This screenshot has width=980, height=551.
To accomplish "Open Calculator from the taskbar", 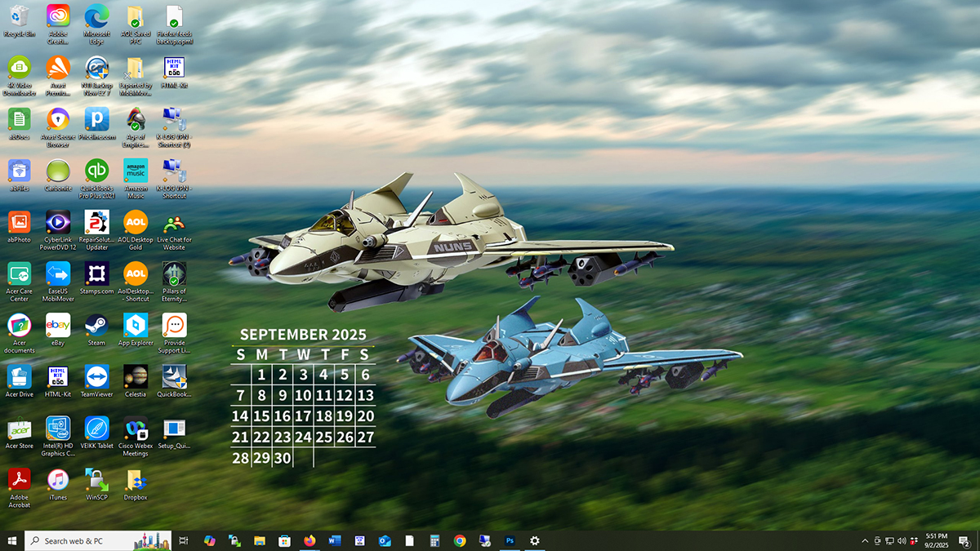I will point(434,540).
